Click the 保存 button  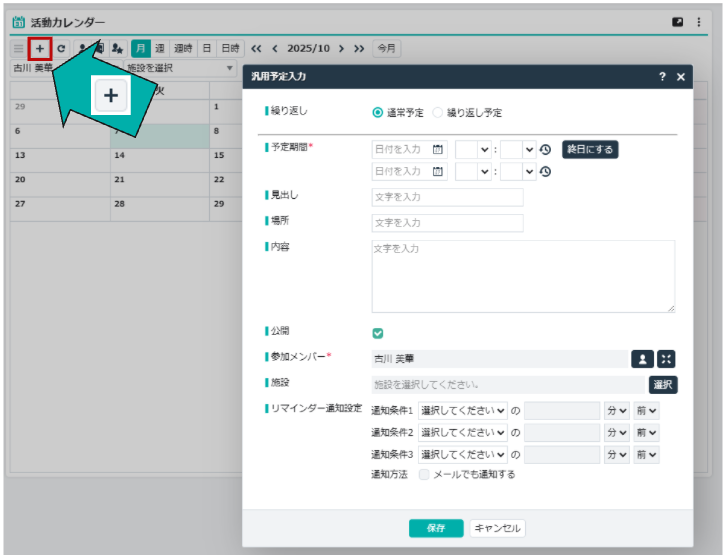coord(436,528)
